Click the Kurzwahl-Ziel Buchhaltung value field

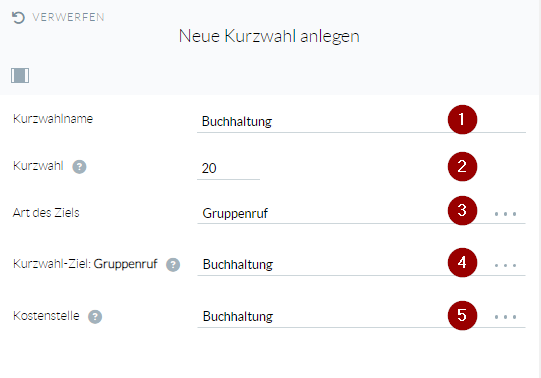pos(361,265)
